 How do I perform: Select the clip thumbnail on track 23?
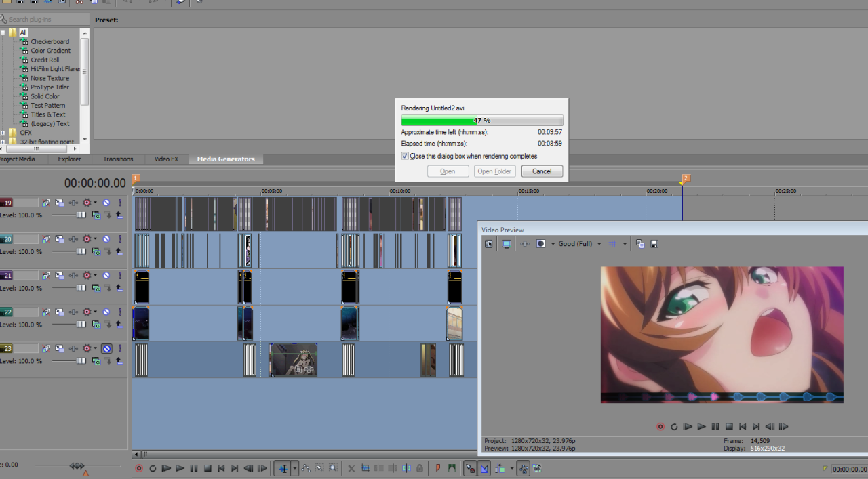point(293,360)
